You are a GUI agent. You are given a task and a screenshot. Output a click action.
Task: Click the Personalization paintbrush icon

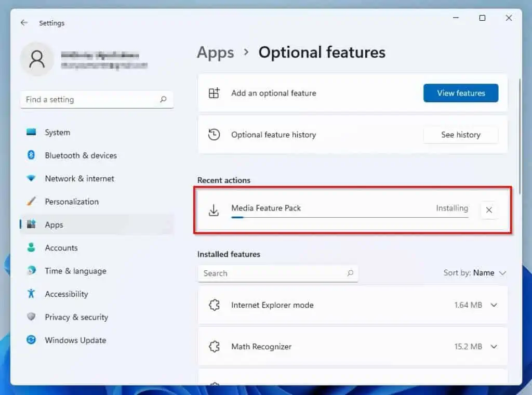click(x=31, y=201)
